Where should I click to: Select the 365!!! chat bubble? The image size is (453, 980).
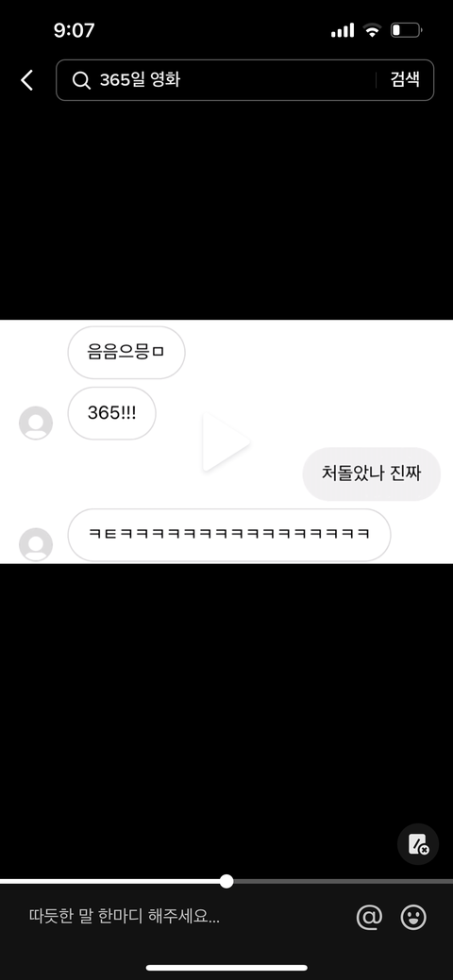coord(112,413)
